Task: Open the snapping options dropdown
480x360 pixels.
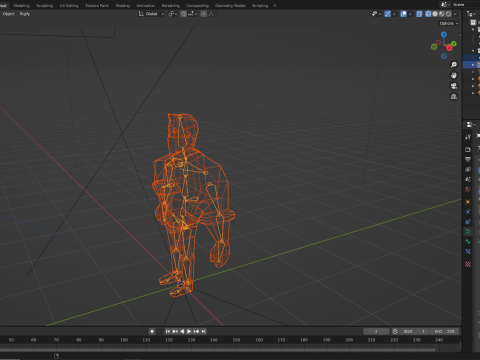Action: click(x=192, y=14)
